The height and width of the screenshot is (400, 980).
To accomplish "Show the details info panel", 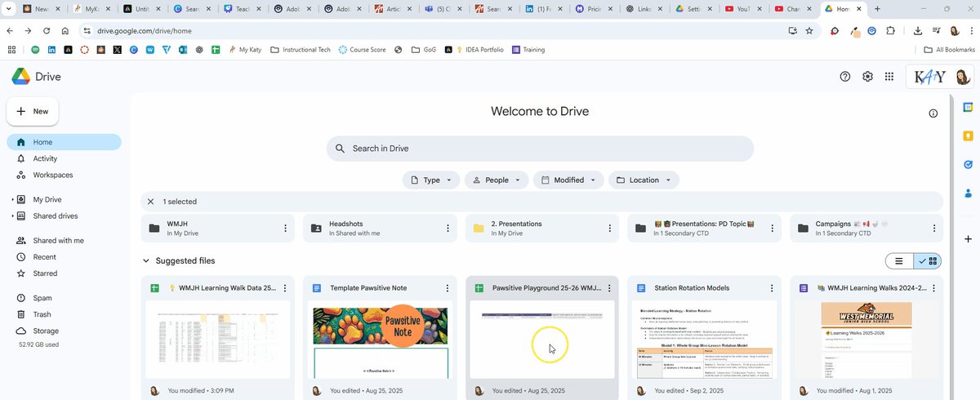I will click(x=933, y=113).
